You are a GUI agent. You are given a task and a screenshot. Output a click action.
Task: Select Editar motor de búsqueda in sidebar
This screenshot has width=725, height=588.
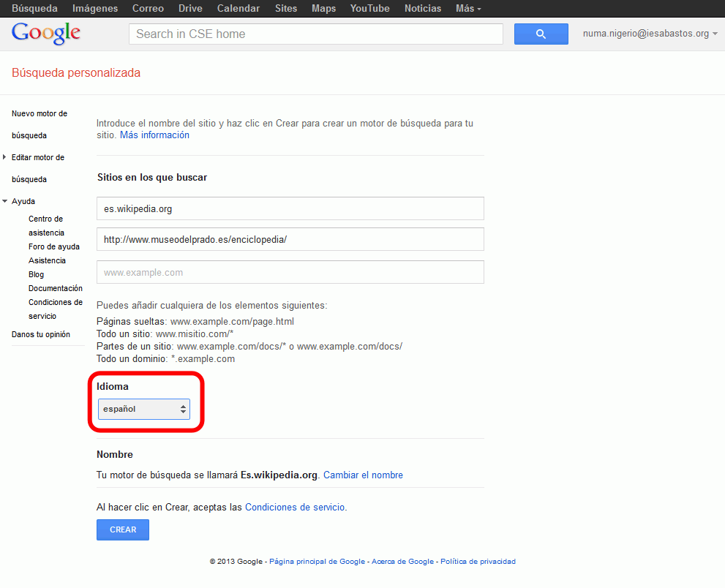(38, 168)
